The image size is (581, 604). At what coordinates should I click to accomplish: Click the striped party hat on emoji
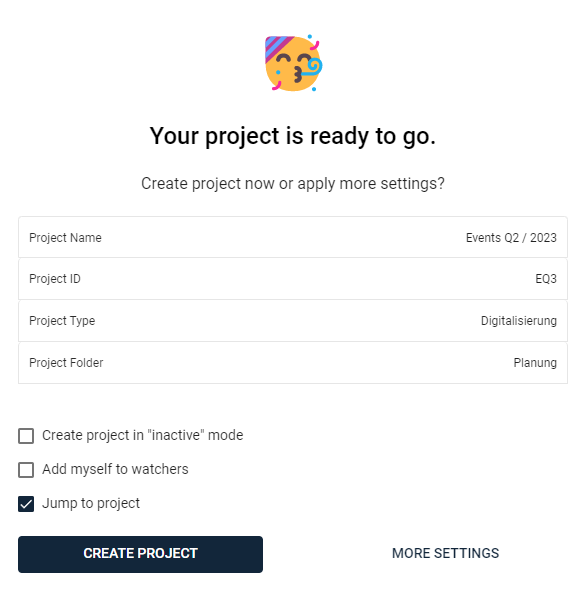click(278, 48)
